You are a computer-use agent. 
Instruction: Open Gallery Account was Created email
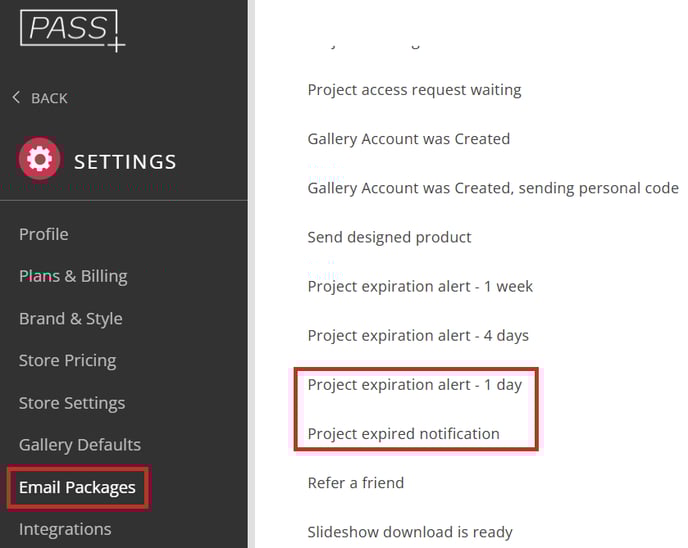point(408,139)
